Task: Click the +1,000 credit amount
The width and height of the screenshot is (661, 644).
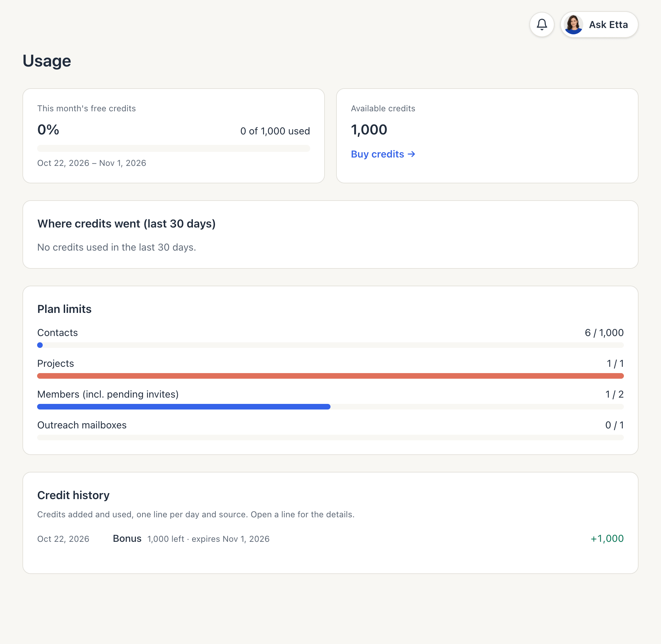Action: 607,539
